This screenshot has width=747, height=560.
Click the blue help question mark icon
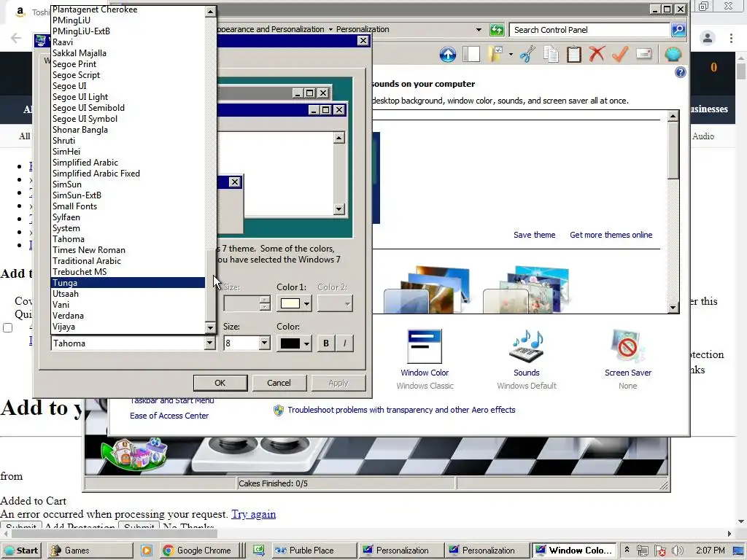681,72
